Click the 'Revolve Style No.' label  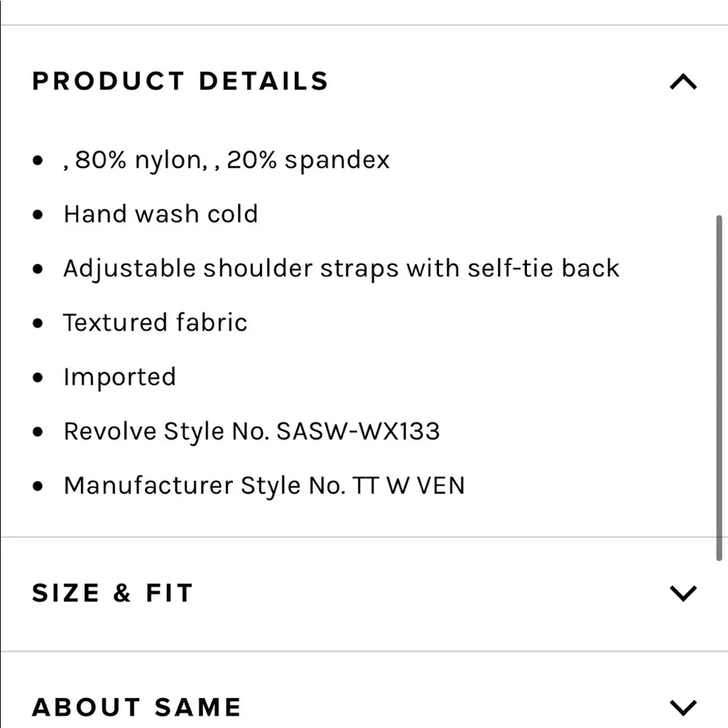167,431
